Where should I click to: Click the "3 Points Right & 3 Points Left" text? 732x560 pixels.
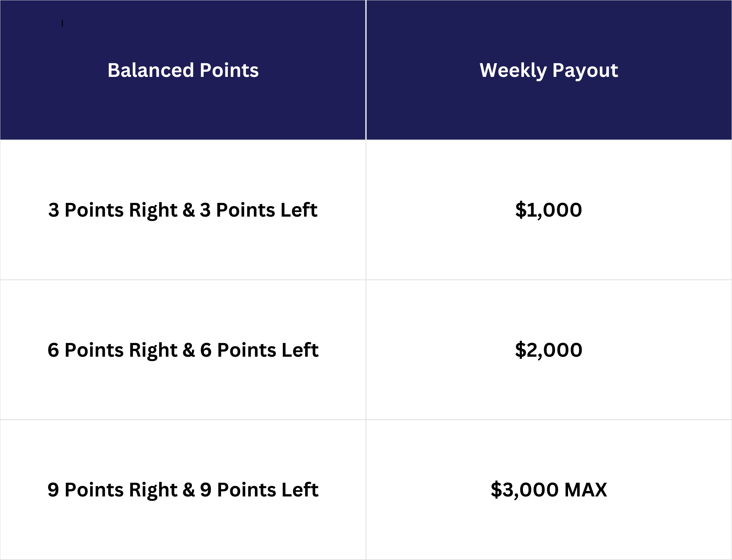point(183,210)
